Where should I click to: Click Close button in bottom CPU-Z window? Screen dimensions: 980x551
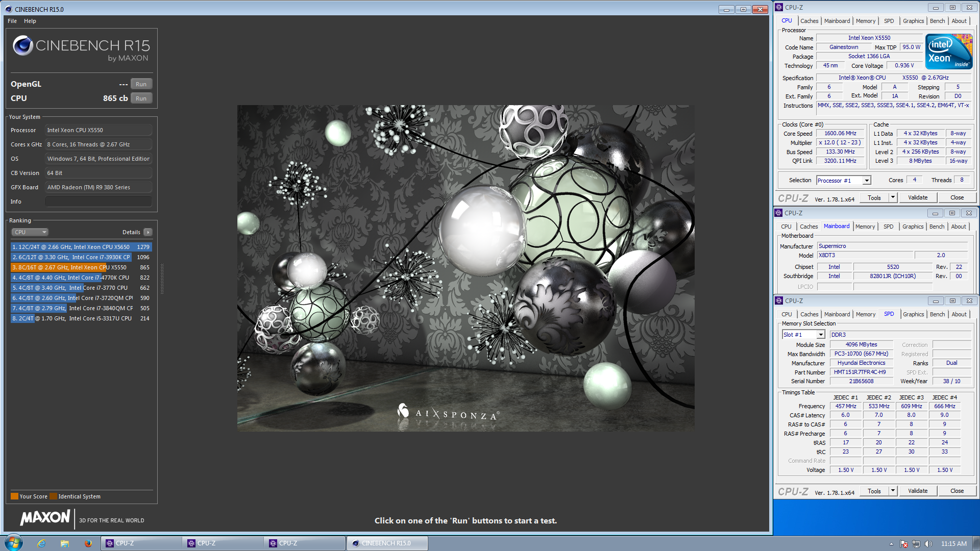coord(957,491)
